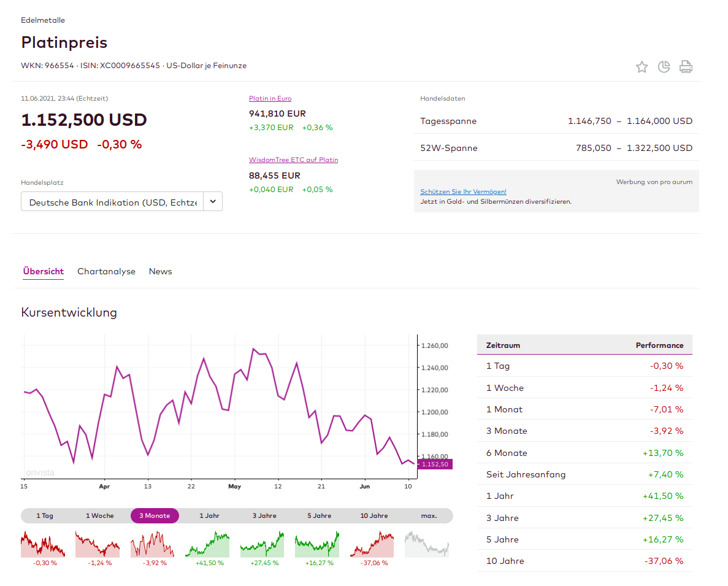728x586 pixels.
Task: Click the 10 Jahre mini chart thumbnail
Action: tap(372, 544)
